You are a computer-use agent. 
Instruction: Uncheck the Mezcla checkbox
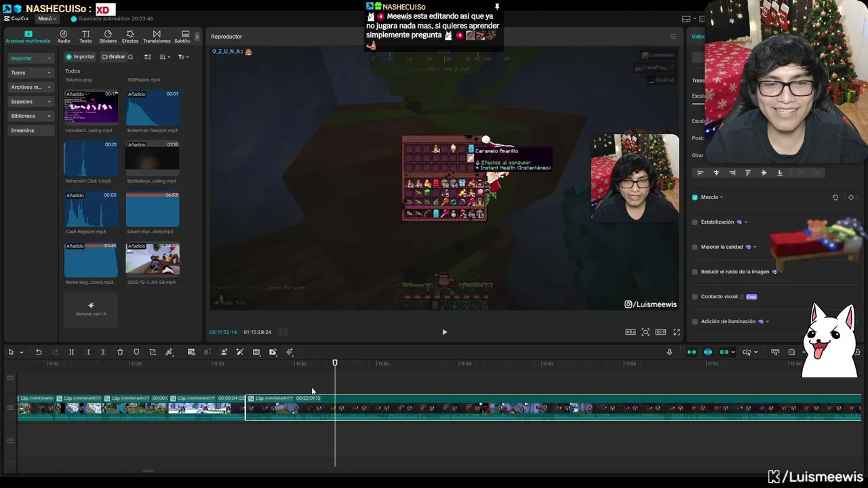point(694,197)
